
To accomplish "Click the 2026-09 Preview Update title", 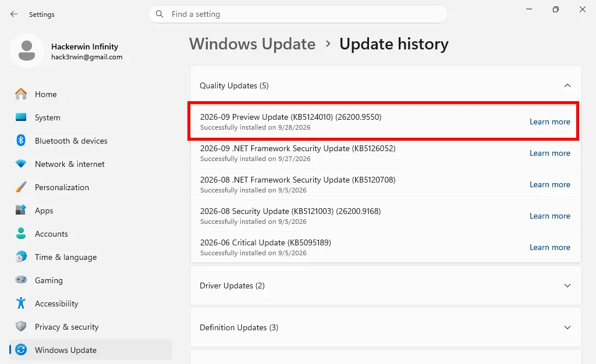I will click(291, 117).
